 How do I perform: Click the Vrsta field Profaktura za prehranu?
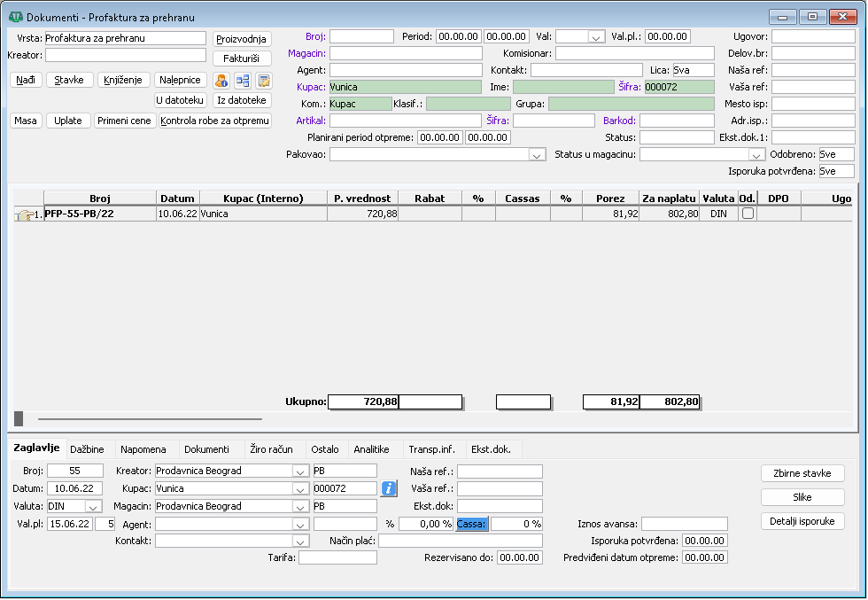125,38
